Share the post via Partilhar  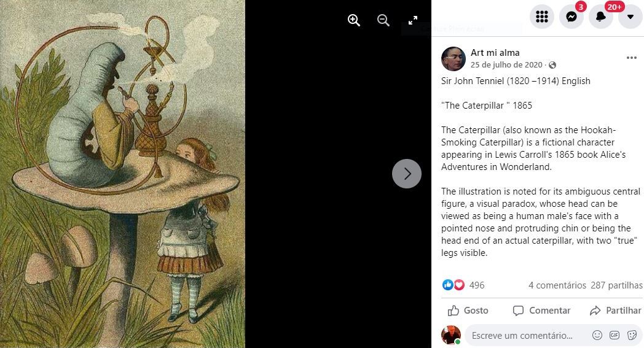pos(615,311)
